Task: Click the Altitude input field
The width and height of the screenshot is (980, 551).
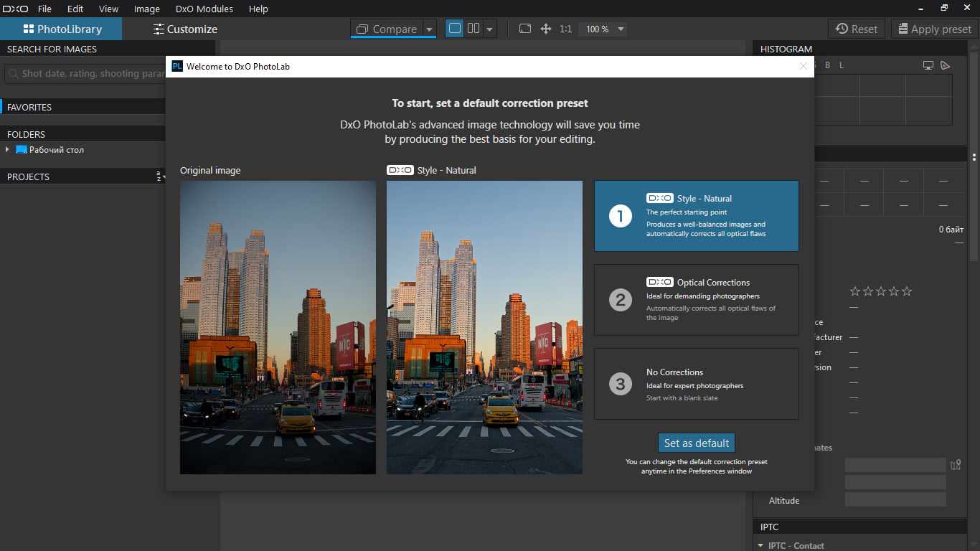Action: pos(895,499)
